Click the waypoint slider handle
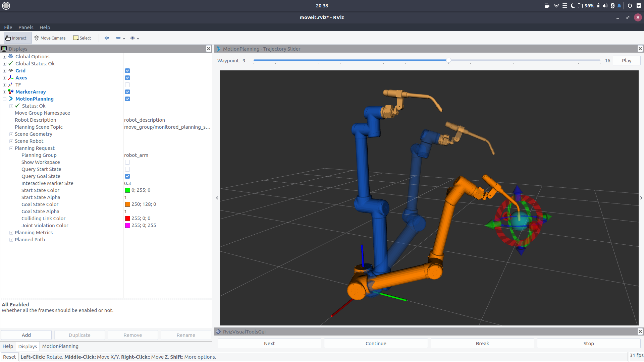644x362 pixels. pyautogui.click(x=448, y=60)
